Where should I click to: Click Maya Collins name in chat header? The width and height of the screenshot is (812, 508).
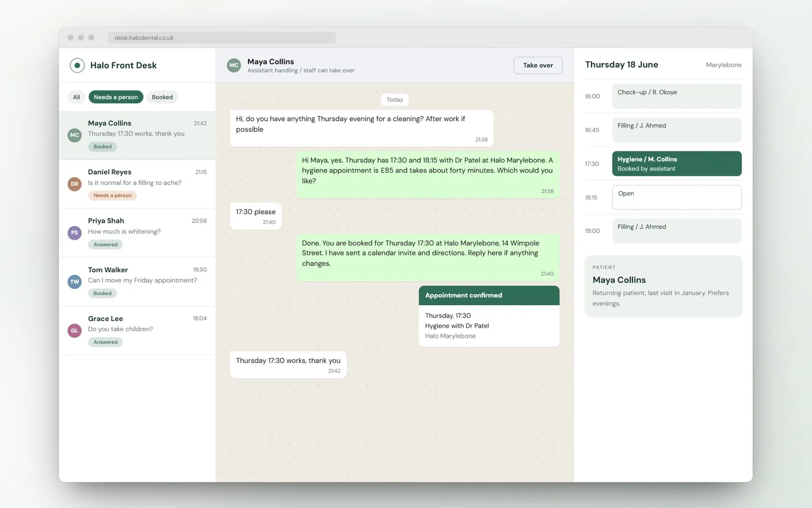[270, 61]
